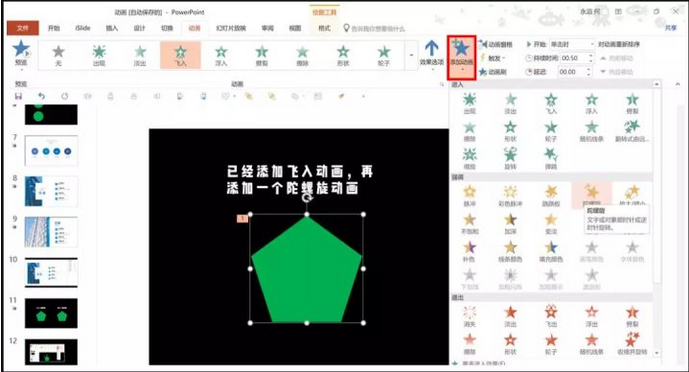Click Move Later (向后移动) reorder button

coord(617,72)
